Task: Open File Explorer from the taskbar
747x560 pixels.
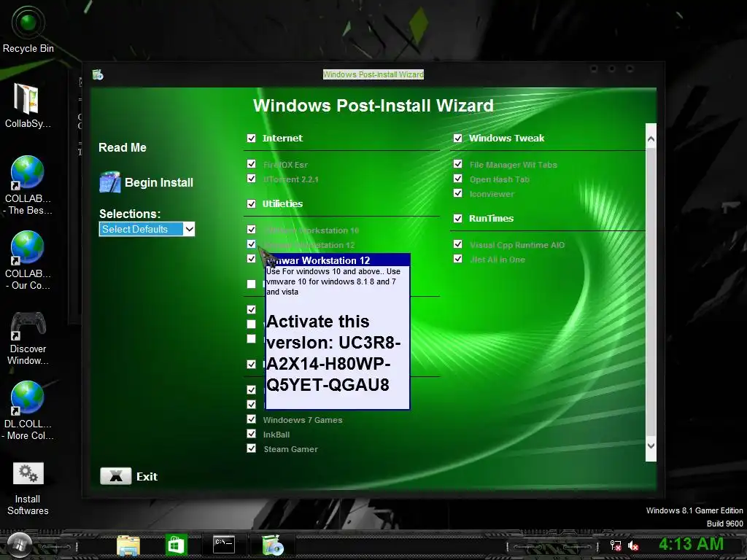Action: pyautogui.click(x=128, y=545)
